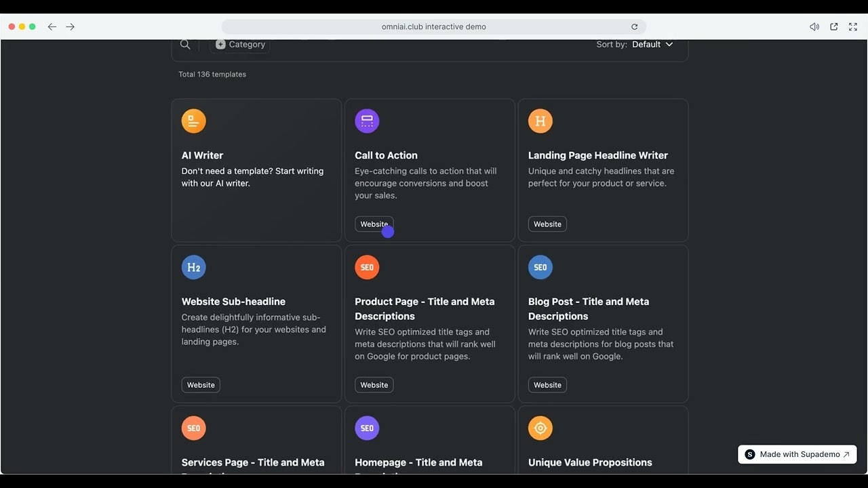This screenshot has width=868, height=488.
Task: Go forward with the browser forward arrow
Action: (x=71, y=27)
